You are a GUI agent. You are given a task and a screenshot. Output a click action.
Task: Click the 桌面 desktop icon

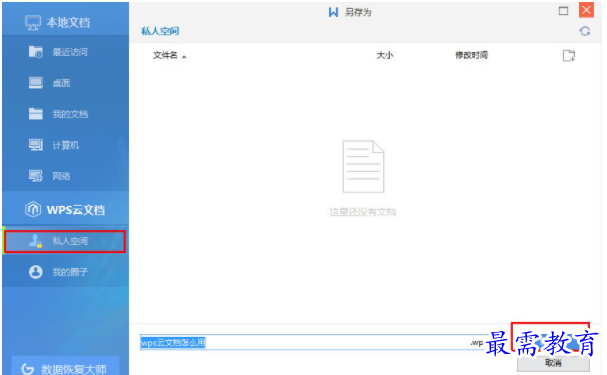[x=36, y=83]
